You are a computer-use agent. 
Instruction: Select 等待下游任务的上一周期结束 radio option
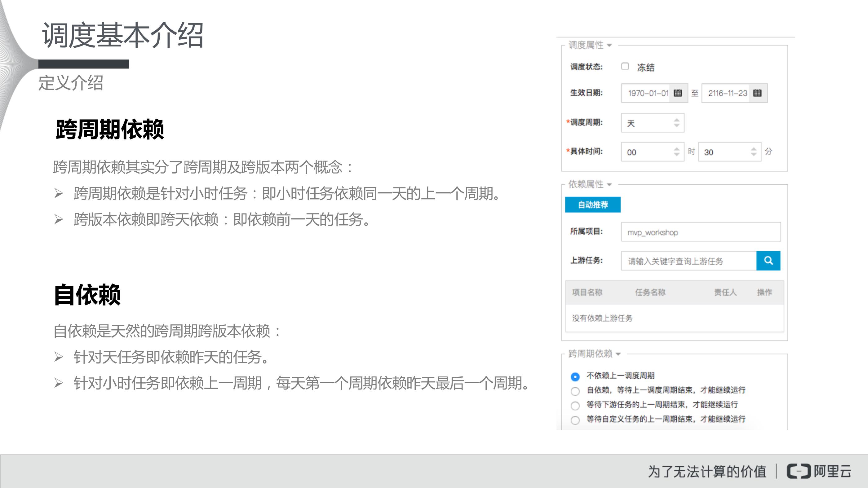point(575,406)
